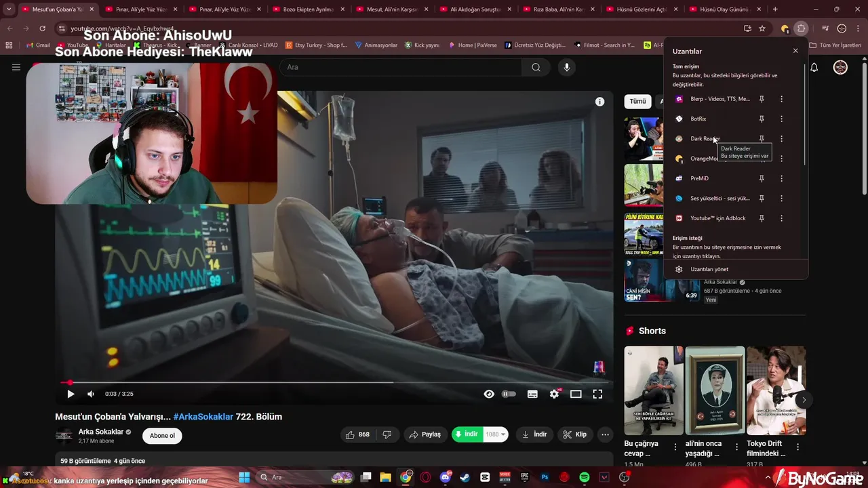Open more options for OrangeMonkey extension

[781, 159]
